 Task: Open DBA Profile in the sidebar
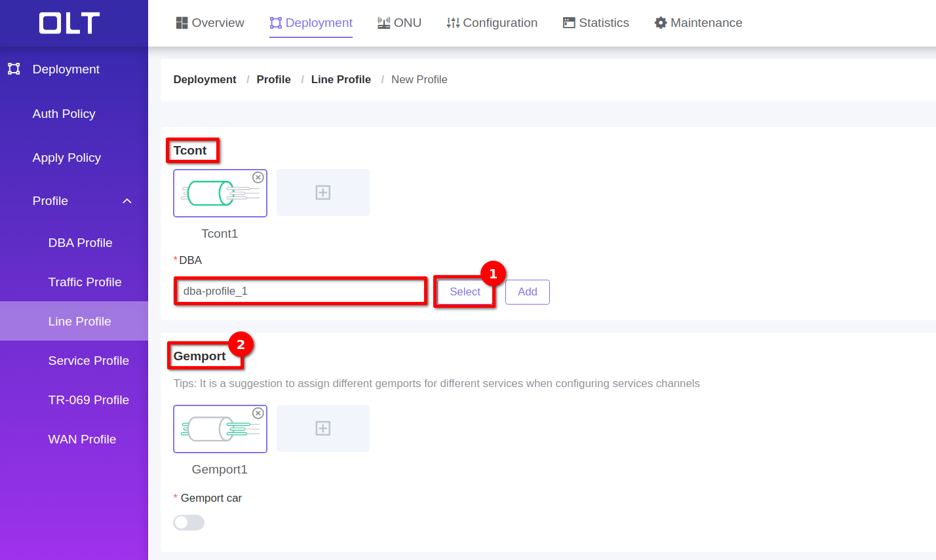(80, 243)
